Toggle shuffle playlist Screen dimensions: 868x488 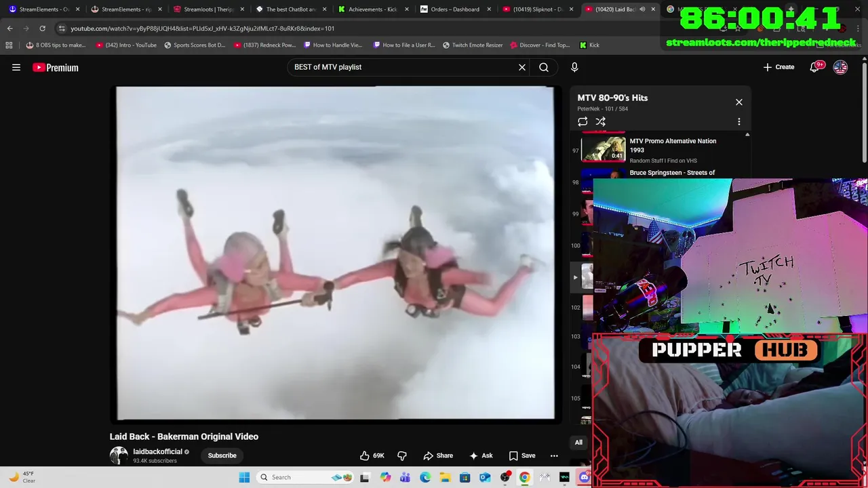click(x=601, y=122)
